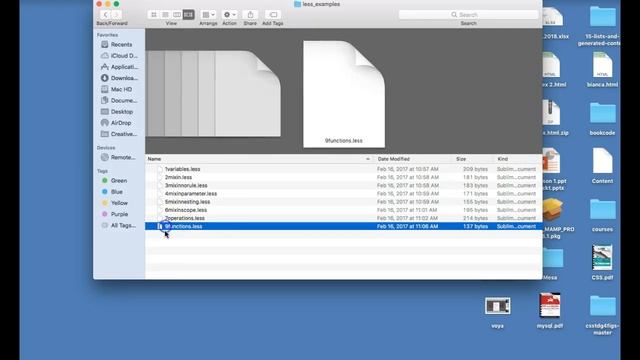The width and height of the screenshot is (640, 360).
Task: Click the highlighted 9functions.less row
Action: tap(344, 226)
